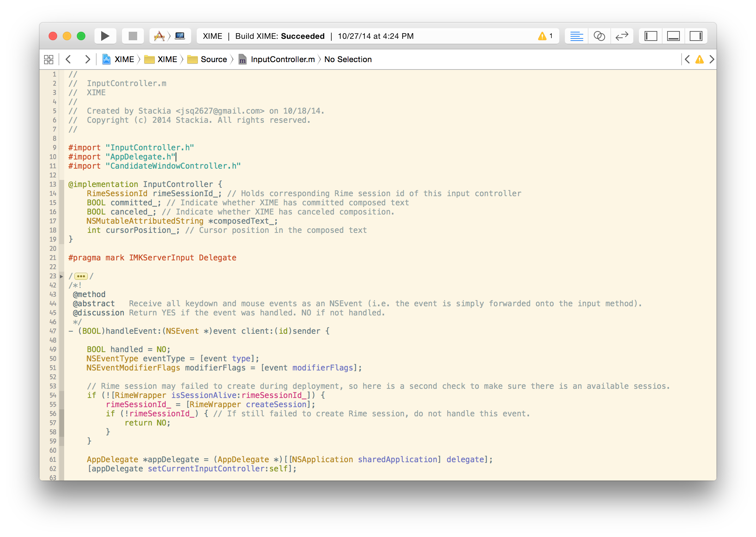Viewport: 756px width, 537px height.
Task: Open the No Selection jump bar menu
Action: point(349,59)
